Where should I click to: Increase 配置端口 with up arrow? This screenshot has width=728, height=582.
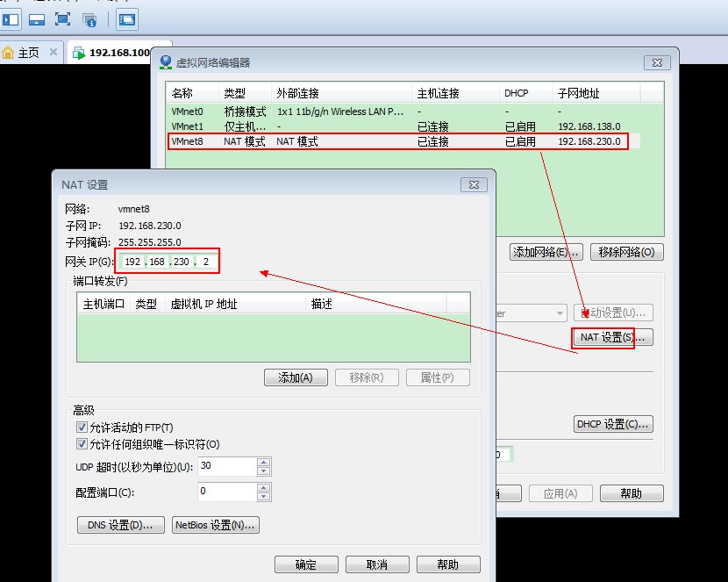264,488
